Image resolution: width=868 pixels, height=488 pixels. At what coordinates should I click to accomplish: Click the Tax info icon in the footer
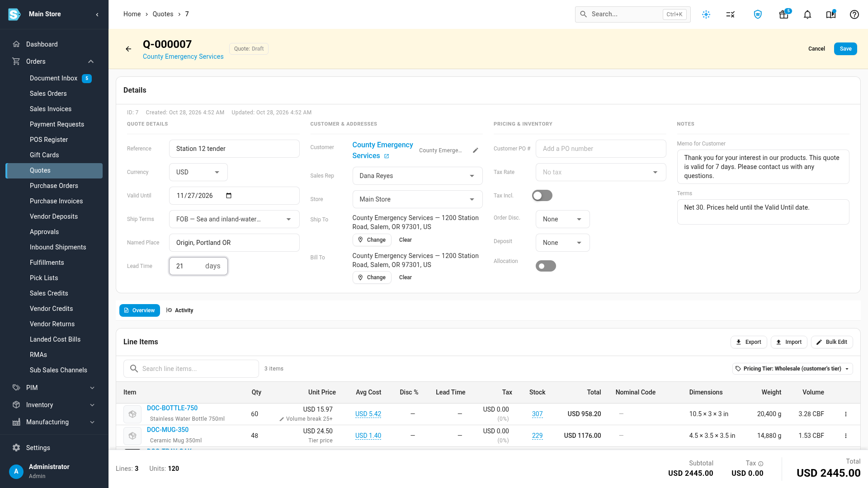point(761,464)
